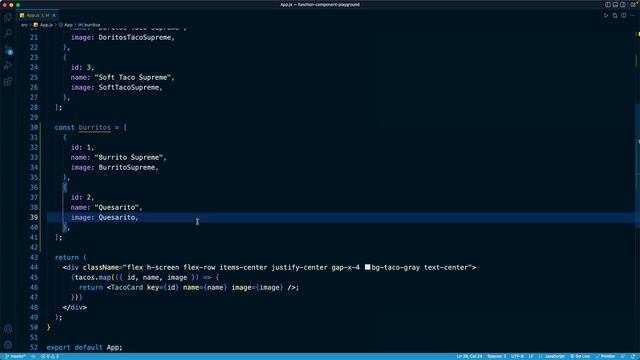The image size is (640, 360).
Task: Click Prettier status item
Action: tap(605, 356)
